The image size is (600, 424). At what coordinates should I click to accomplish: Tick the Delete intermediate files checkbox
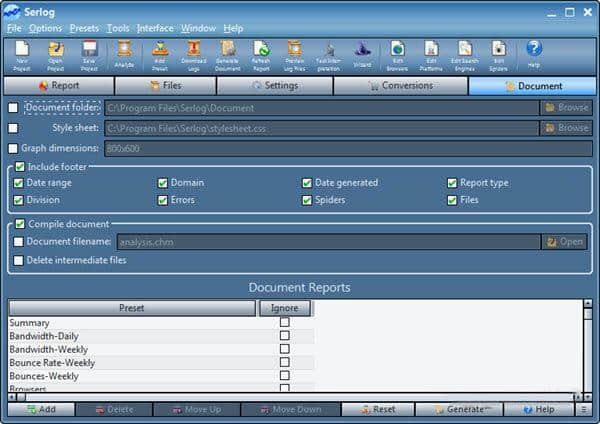[x=20, y=260]
